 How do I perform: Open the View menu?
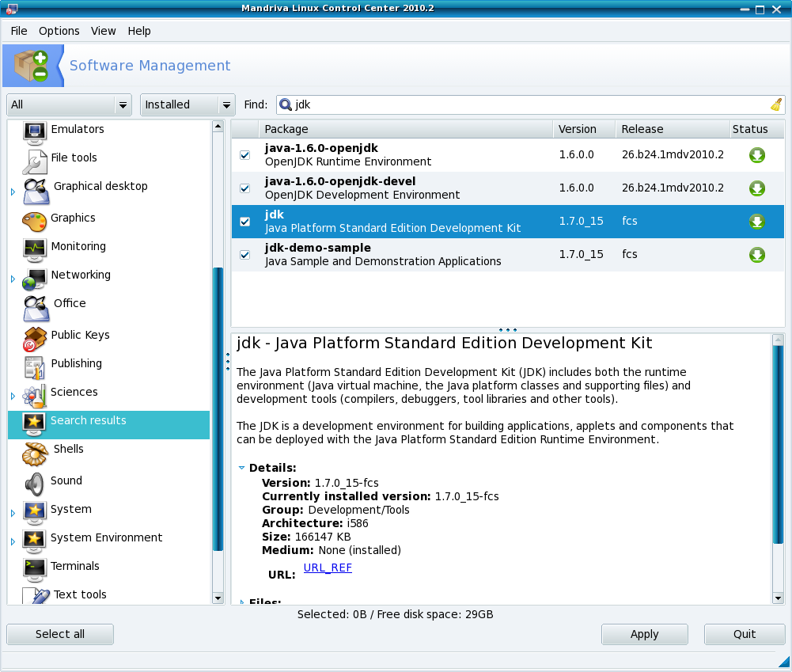[x=103, y=31]
